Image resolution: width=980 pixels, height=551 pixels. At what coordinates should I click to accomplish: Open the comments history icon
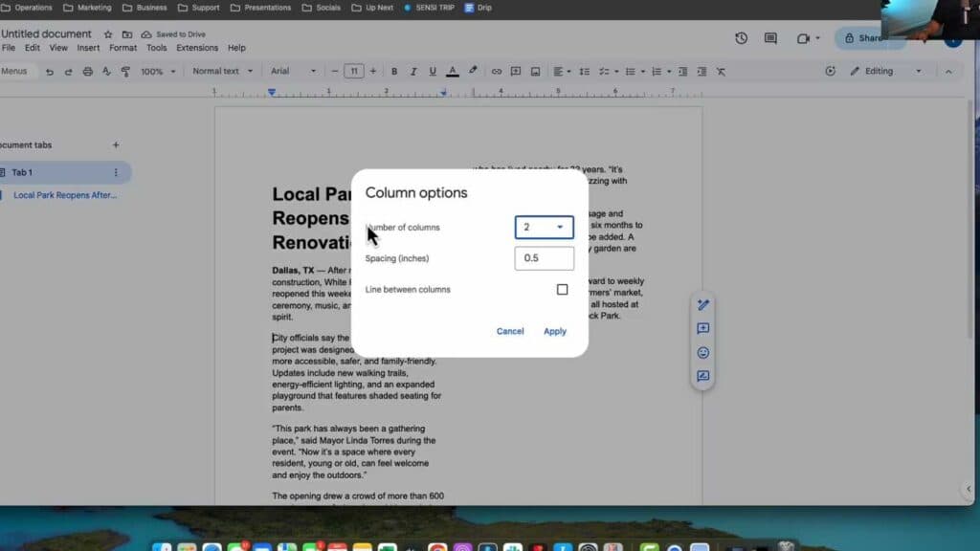[x=770, y=38]
